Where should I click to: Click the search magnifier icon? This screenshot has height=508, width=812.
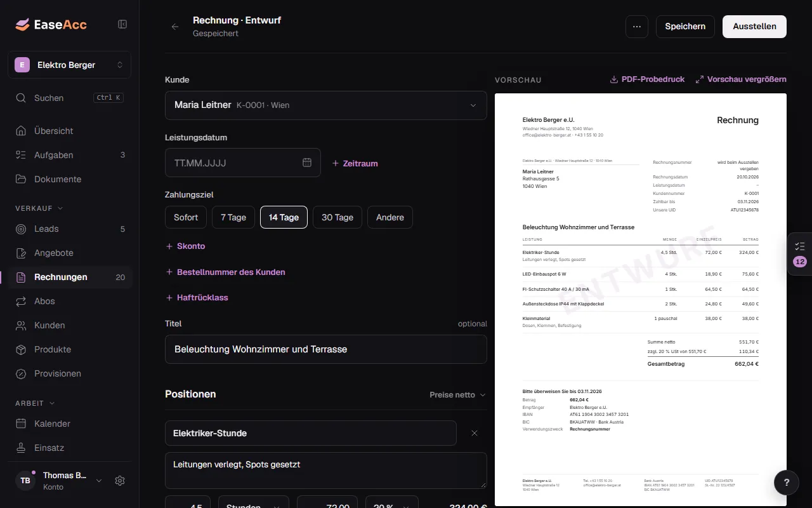pos(22,98)
